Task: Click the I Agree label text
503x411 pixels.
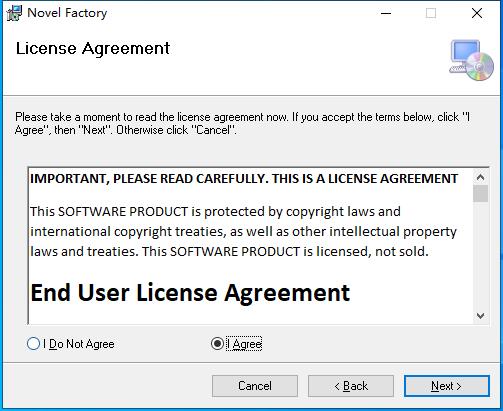Action: click(x=245, y=344)
